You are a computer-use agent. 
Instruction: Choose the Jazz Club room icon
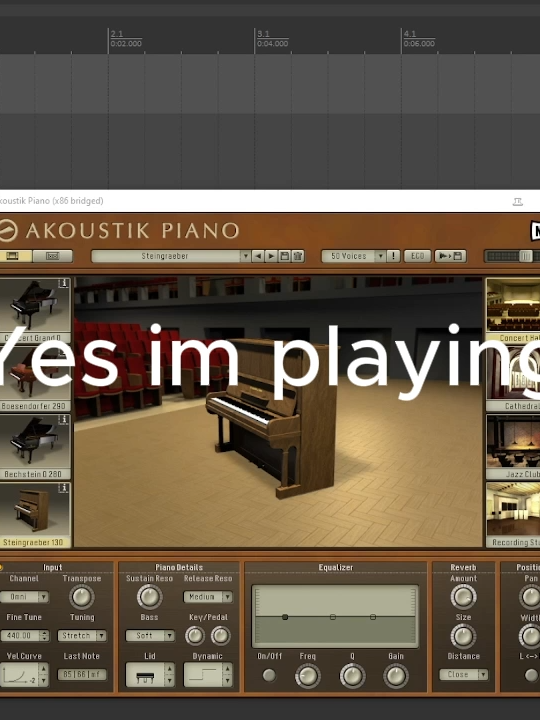point(513,446)
